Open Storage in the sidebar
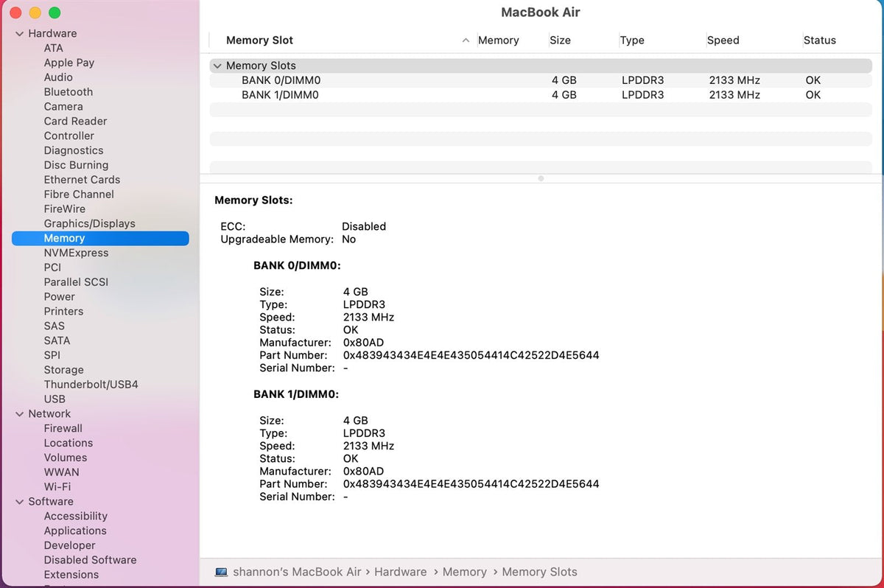The height and width of the screenshot is (588, 884). point(63,370)
